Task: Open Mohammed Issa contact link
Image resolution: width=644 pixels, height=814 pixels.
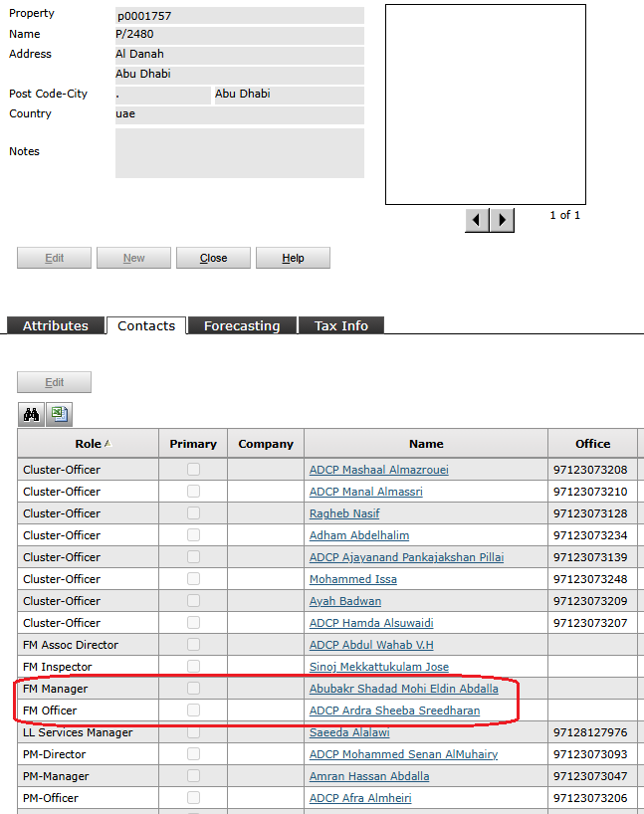Action: 352,579
